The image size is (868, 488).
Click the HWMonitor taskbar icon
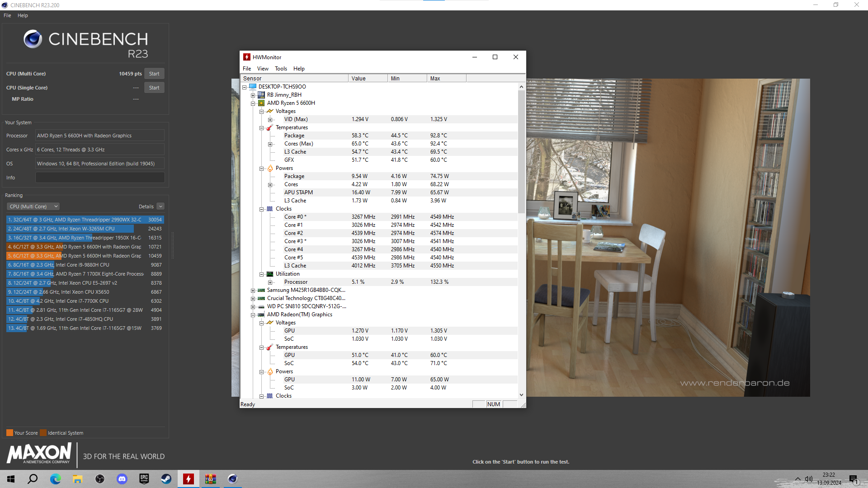coord(189,479)
